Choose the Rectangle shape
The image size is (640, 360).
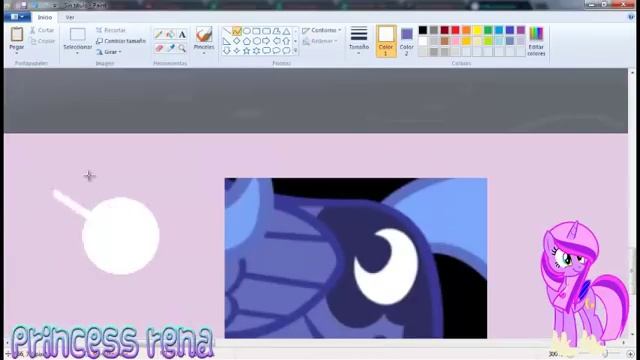pyautogui.click(x=256, y=31)
